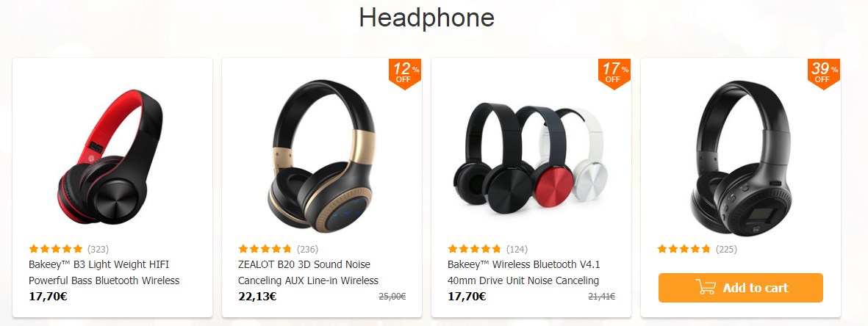Image resolution: width=868 pixels, height=326 pixels.
Task: Open the gold ZEALOT B20 headphone image
Action: pyautogui.click(x=321, y=156)
